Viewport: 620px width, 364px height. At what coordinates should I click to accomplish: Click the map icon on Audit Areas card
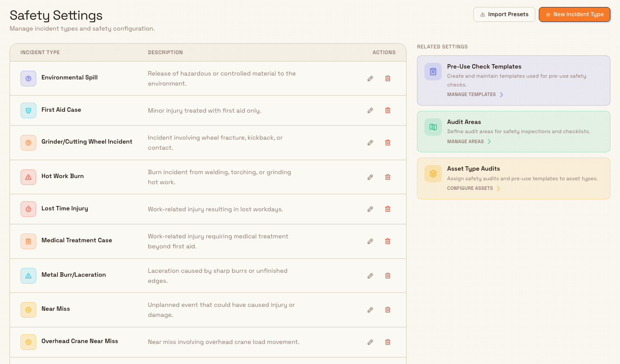(433, 127)
